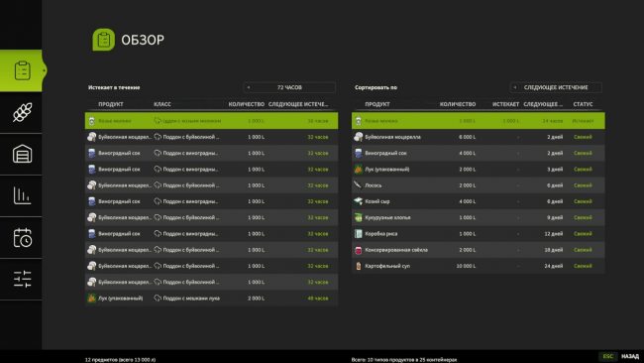Open the 72 ЧАСОВ time range selector

pyautogui.click(x=289, y=87)
